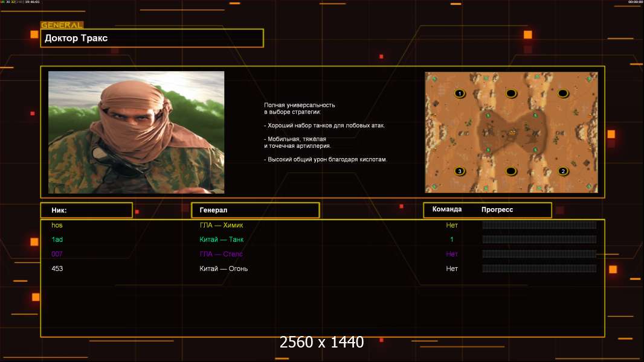
Task: Click the center objective icon on the minimap
Action: tap(512, 132)
